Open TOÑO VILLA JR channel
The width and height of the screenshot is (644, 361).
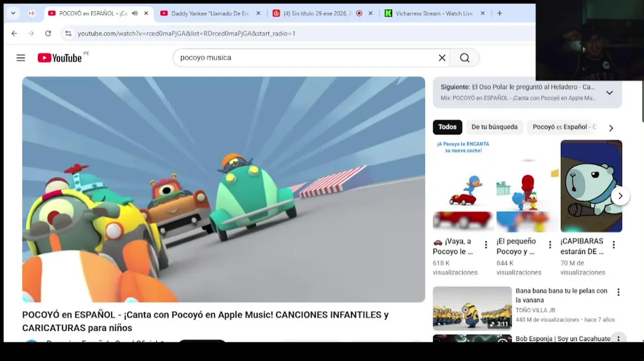[x=535, y=310]
